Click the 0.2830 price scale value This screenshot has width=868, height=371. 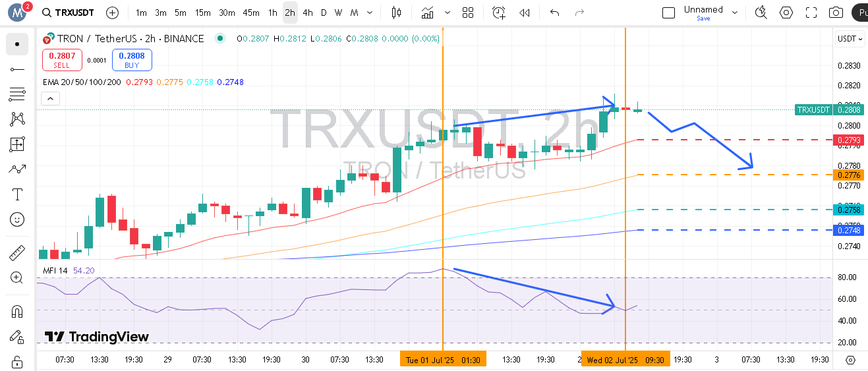849,65
